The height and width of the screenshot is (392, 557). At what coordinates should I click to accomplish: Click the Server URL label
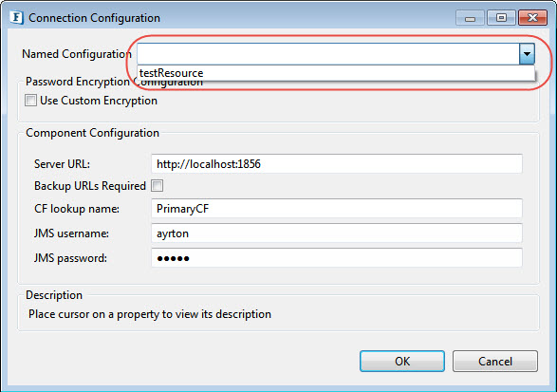point(63,164)
